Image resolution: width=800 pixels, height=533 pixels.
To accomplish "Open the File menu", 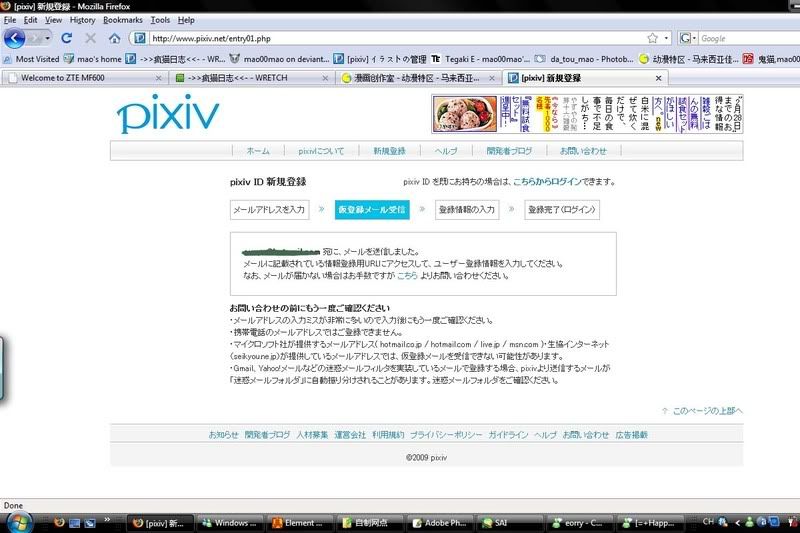I will click(10, 20).
